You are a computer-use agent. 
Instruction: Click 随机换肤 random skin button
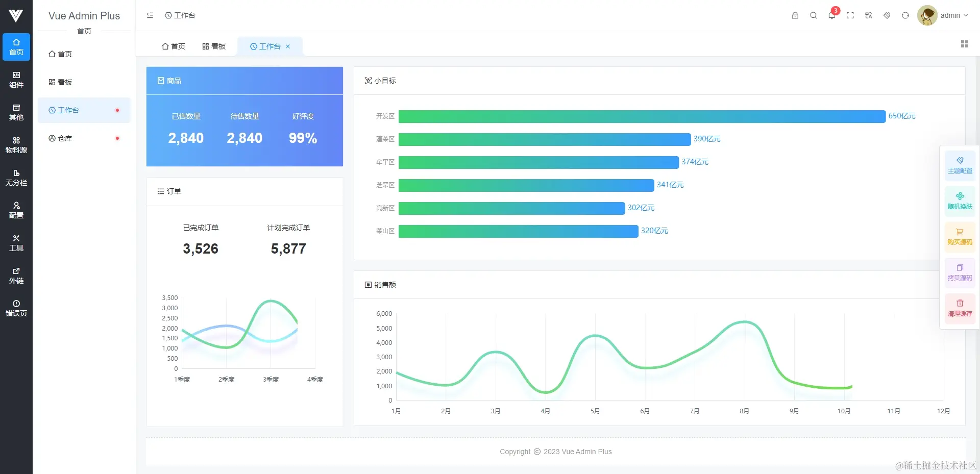coord(960,201)
